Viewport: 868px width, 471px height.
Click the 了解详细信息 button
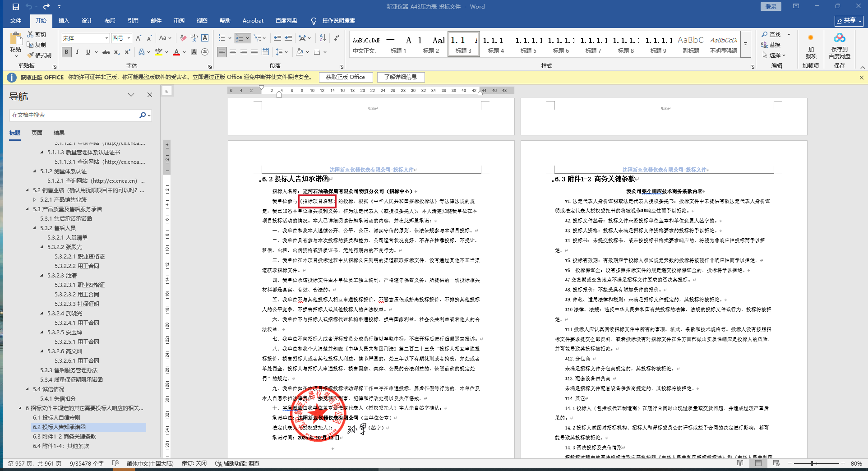click(x=401, y=77)
